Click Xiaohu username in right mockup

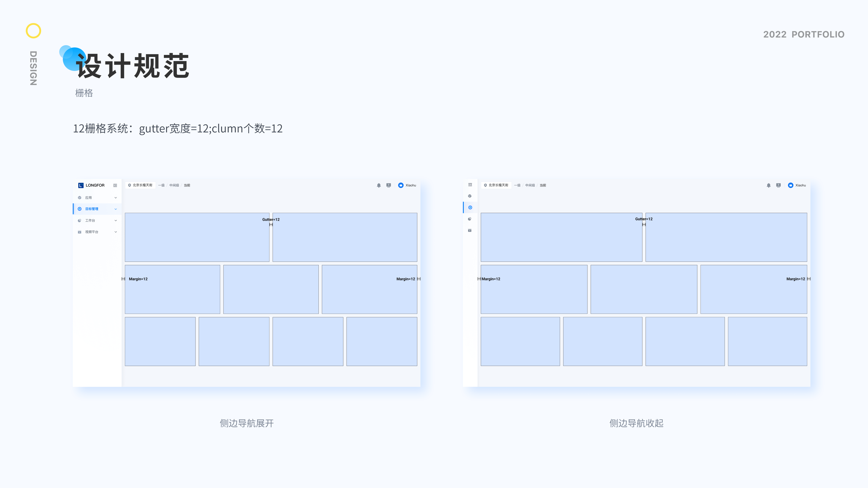(801, 185)
